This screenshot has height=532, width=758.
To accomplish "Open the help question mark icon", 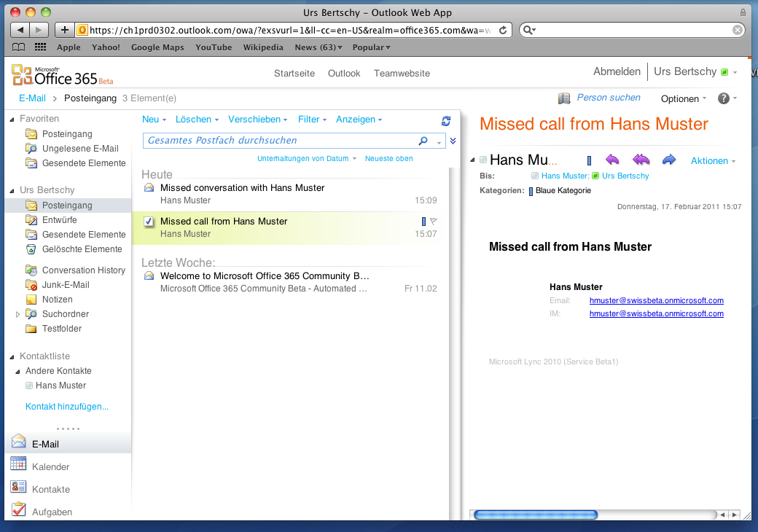I will 723,98.
